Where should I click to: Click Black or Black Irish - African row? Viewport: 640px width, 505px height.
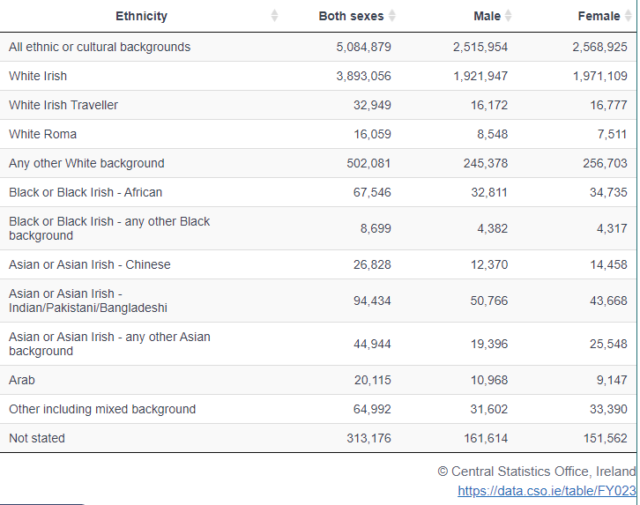(x=85, y=192)
